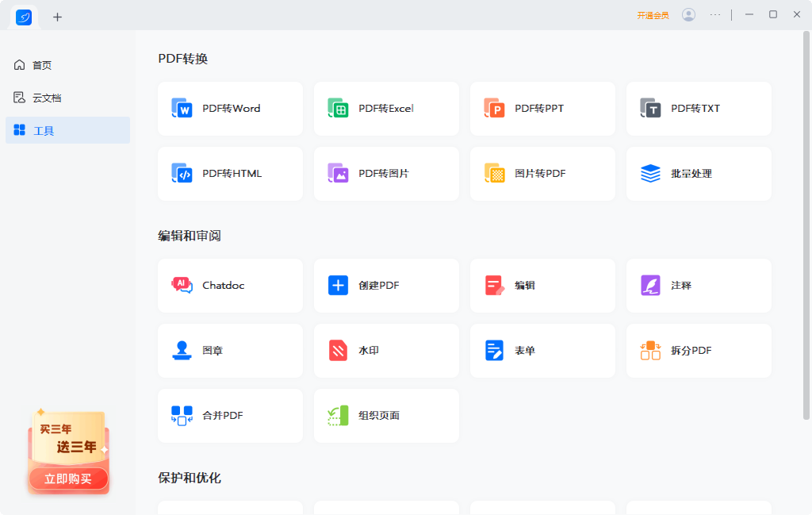Select the 组织页面 icon
Viewport: 812px width, 515px height.
point(338,416)
